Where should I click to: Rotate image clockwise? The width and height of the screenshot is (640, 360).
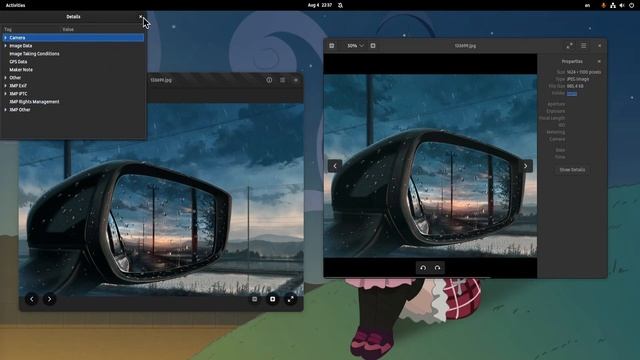[x=438, y=268]
